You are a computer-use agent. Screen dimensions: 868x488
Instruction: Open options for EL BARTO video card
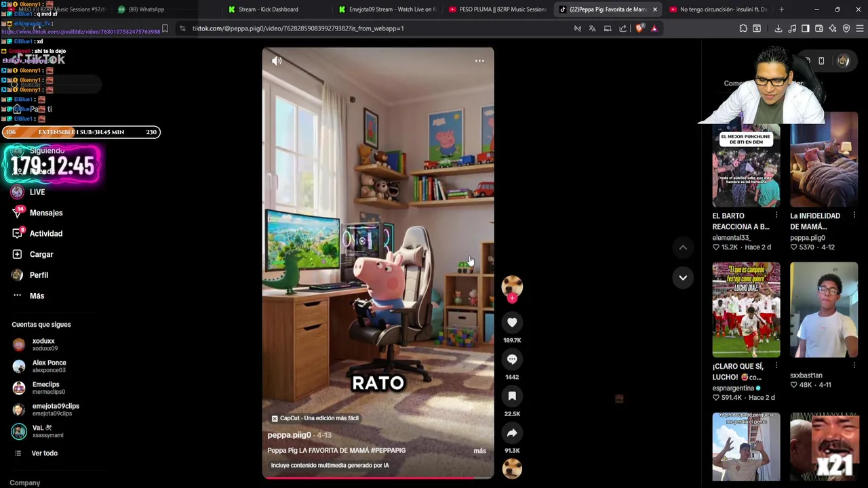tap(776, 216)
